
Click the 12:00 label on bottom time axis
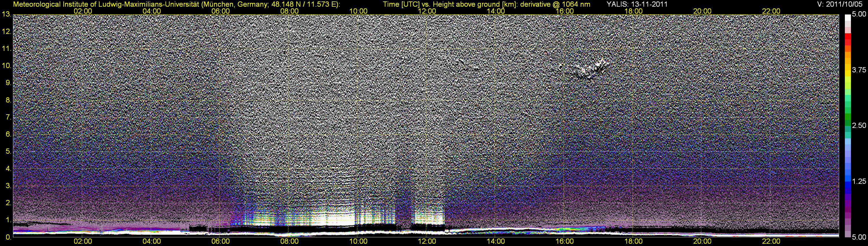427,241
